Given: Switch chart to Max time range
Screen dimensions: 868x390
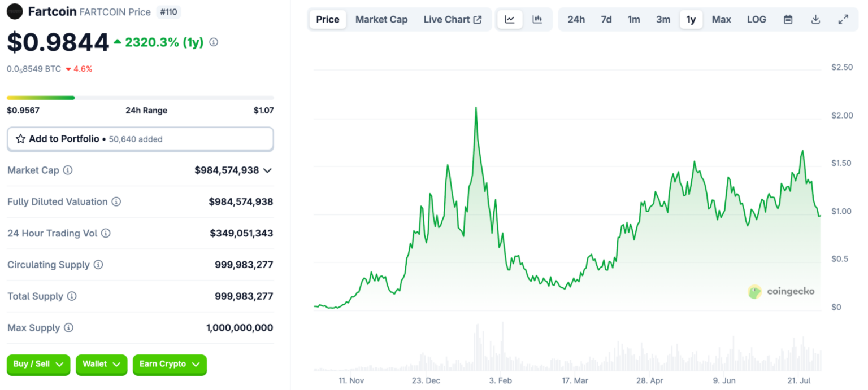Looking at the screenshot, I should [721, 19].
